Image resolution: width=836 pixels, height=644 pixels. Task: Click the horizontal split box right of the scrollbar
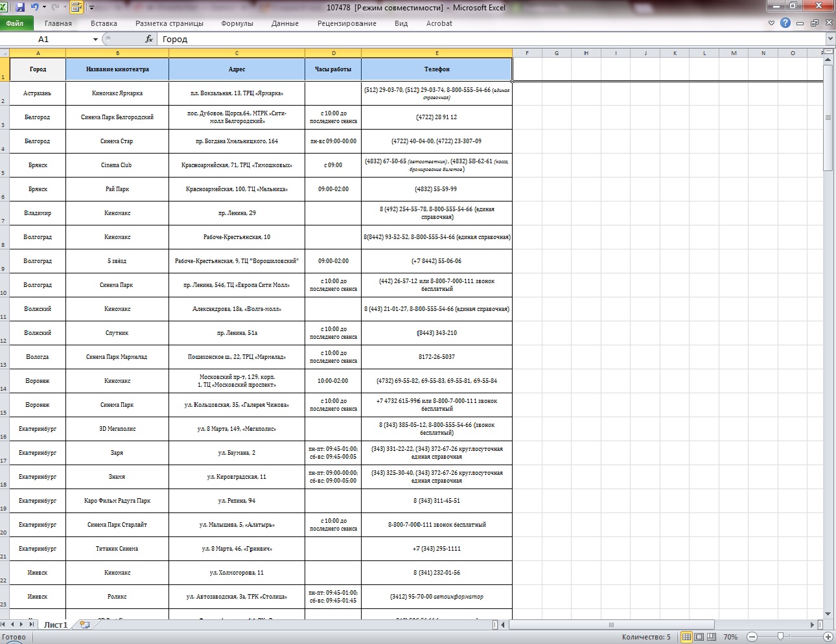point(820,625)
